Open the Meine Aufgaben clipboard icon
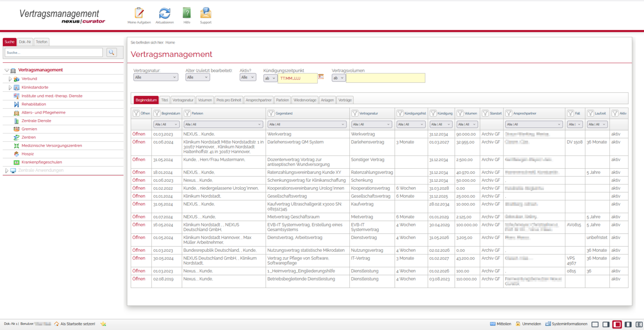The height and width of the screenshot is (330, 644). (139, 13)
